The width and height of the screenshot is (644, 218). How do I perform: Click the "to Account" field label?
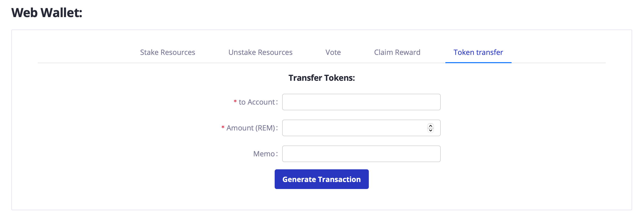tap(257, 102)
